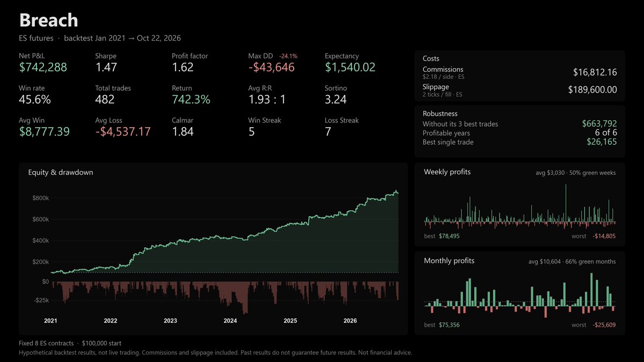
Task: Click the Costs panel heading
Action: coord(431,58)
